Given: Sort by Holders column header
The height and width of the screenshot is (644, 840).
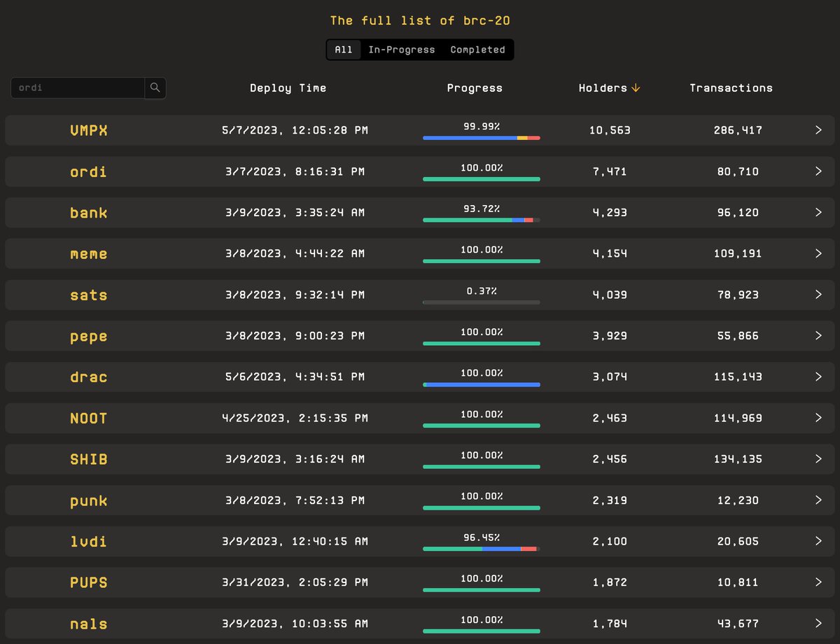Looking at the screenshot, I should [603, 88].
